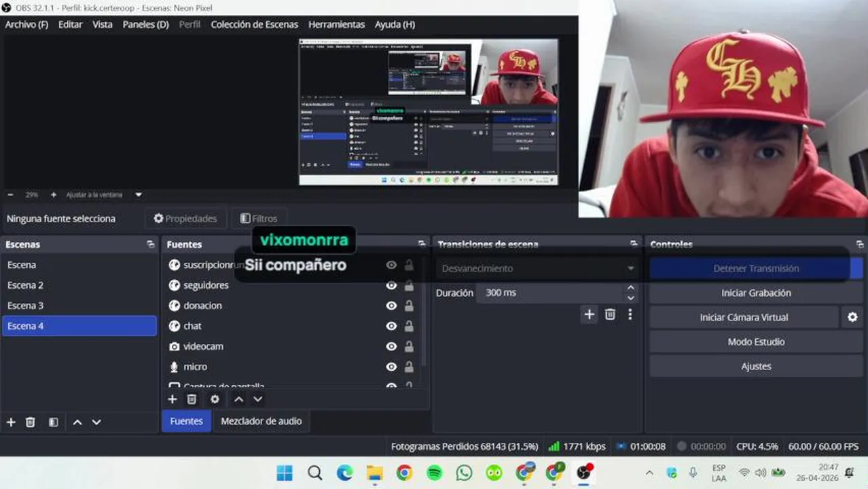Image resolution: width=868 pixels, height=489 pixels.
Task: Toggle visibility of the donacion source
Action: pyautogui.click(x=391, y=306)
